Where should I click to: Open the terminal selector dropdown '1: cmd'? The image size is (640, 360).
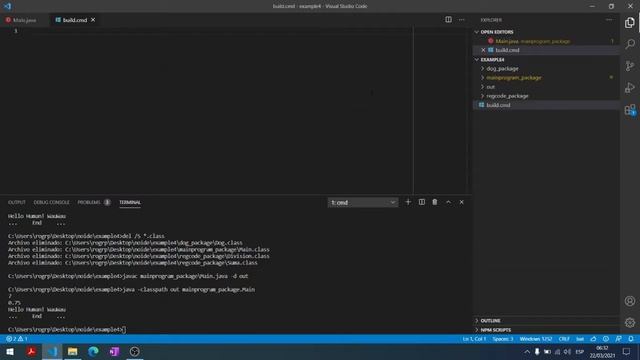click(x=362, y=202)
